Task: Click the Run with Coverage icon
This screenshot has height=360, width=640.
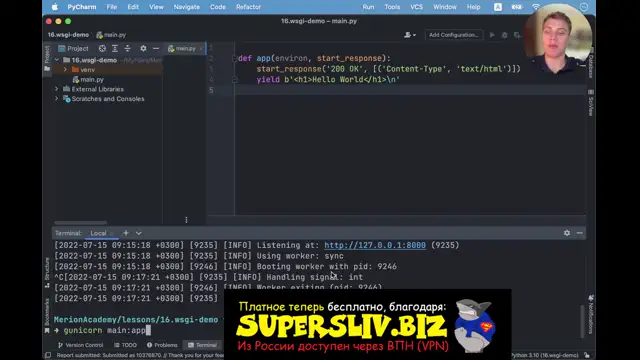Action: click(x=517, y=35)
